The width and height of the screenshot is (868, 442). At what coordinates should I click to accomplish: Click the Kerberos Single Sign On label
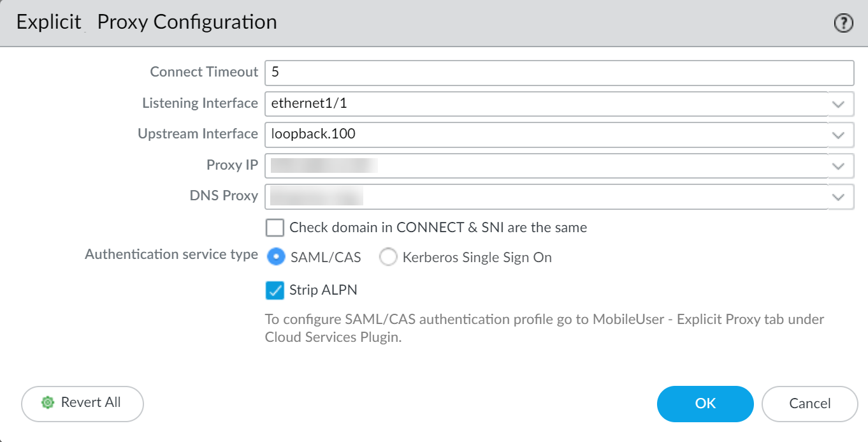[477, 258]
